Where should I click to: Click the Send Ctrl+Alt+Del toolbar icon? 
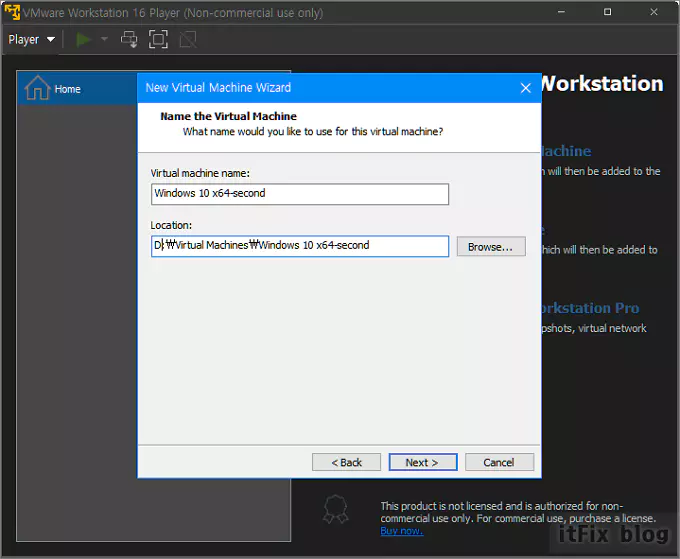click(129, 39)
